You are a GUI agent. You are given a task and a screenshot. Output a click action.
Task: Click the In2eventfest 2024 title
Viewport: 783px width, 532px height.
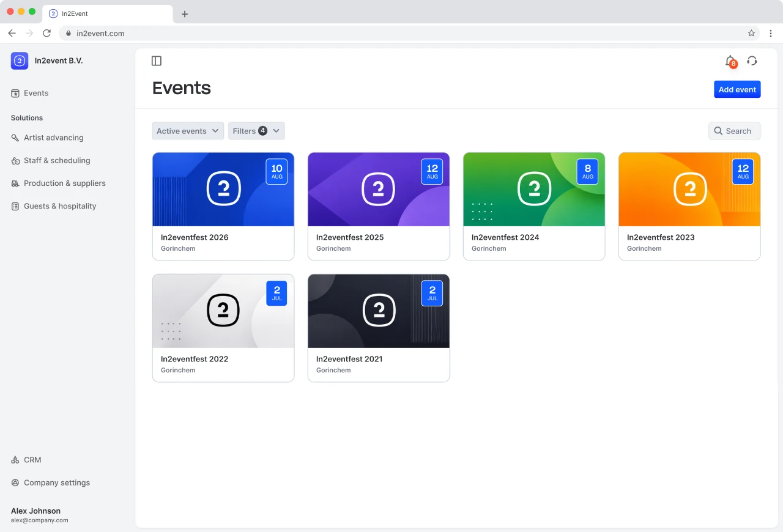tap(505, 237)
